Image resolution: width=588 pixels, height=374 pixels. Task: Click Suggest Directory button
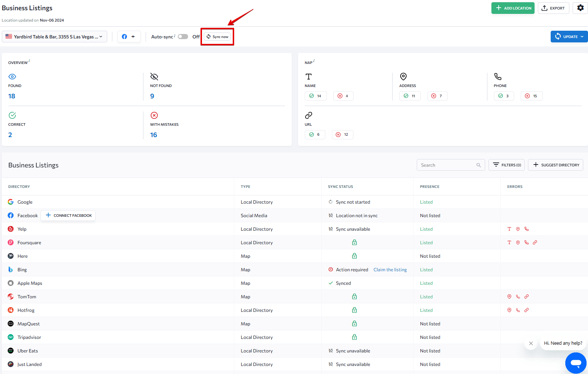click(555, 165)
